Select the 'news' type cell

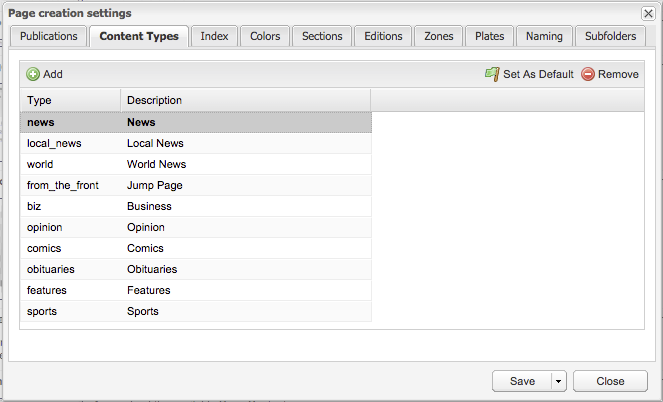[71, 122]
